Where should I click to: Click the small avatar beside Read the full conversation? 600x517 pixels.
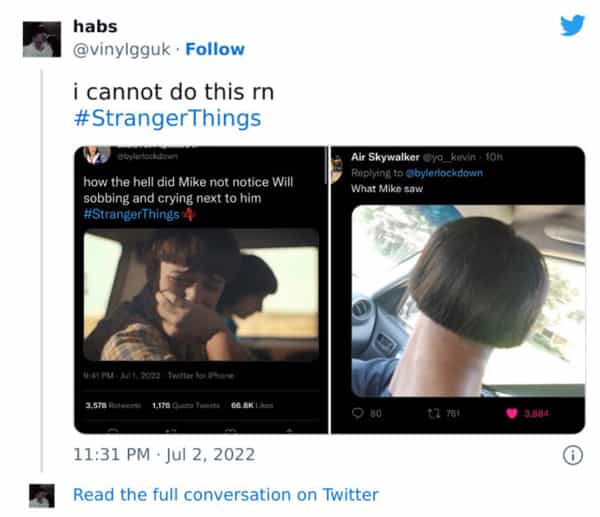[x=41, y=495]
